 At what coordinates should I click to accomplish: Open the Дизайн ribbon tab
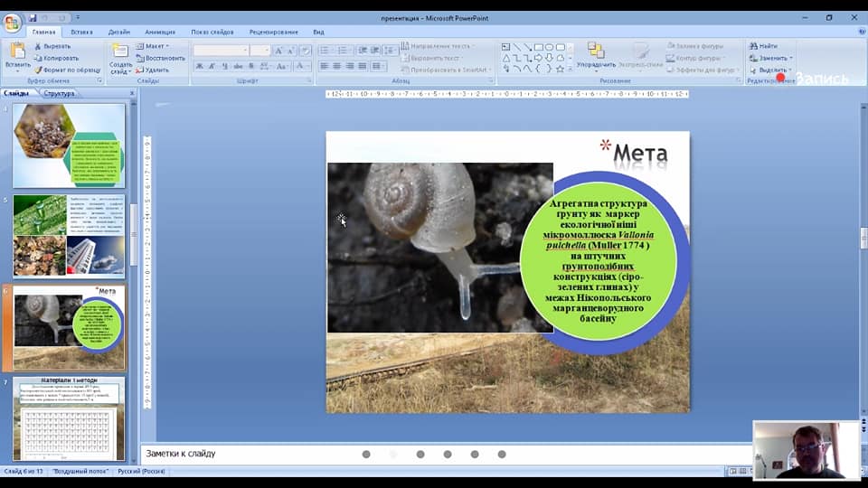point(119,32)
